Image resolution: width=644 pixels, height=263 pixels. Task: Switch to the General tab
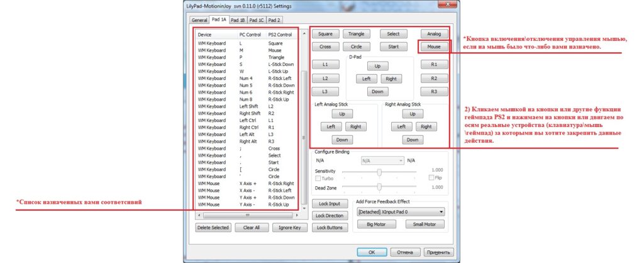(199, 20)
